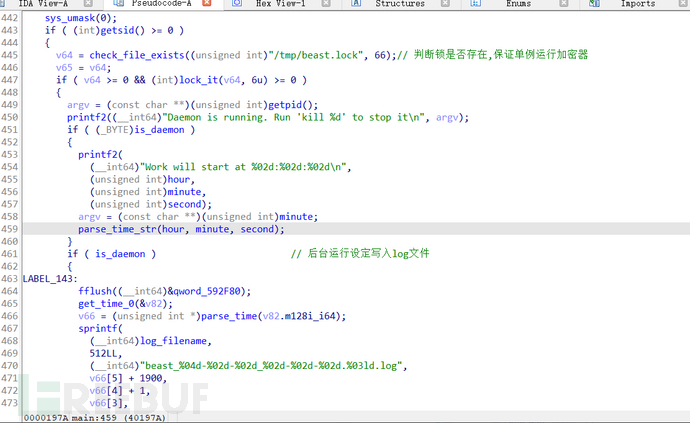The image size is (690, 423).
Task: Click v66[3] on line 473
Action: tap(106, 403)
